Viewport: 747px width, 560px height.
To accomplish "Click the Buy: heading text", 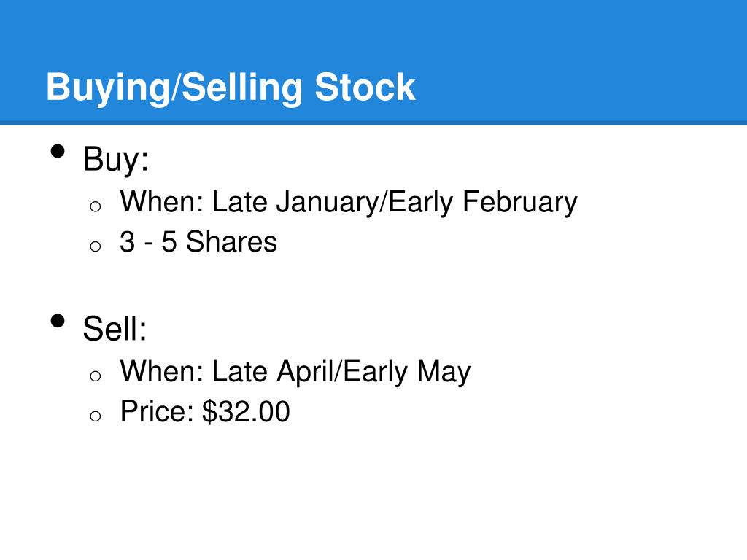I will (x=116, y=160).
